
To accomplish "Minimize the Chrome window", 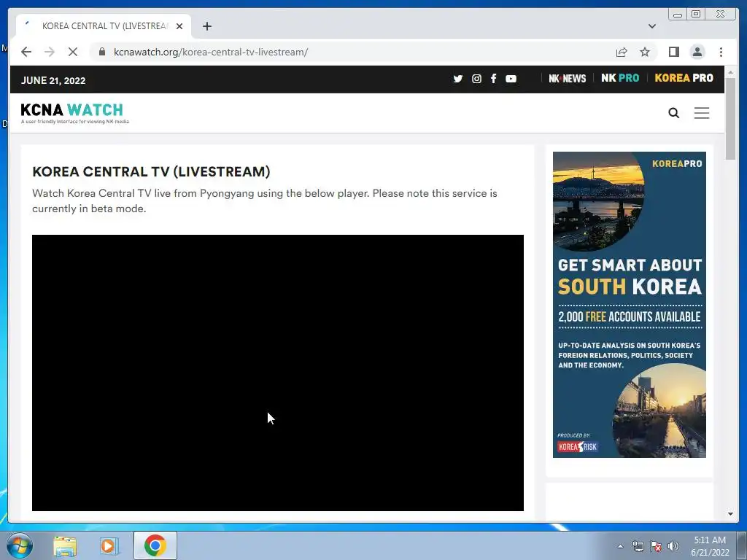I will click(677, 15).
